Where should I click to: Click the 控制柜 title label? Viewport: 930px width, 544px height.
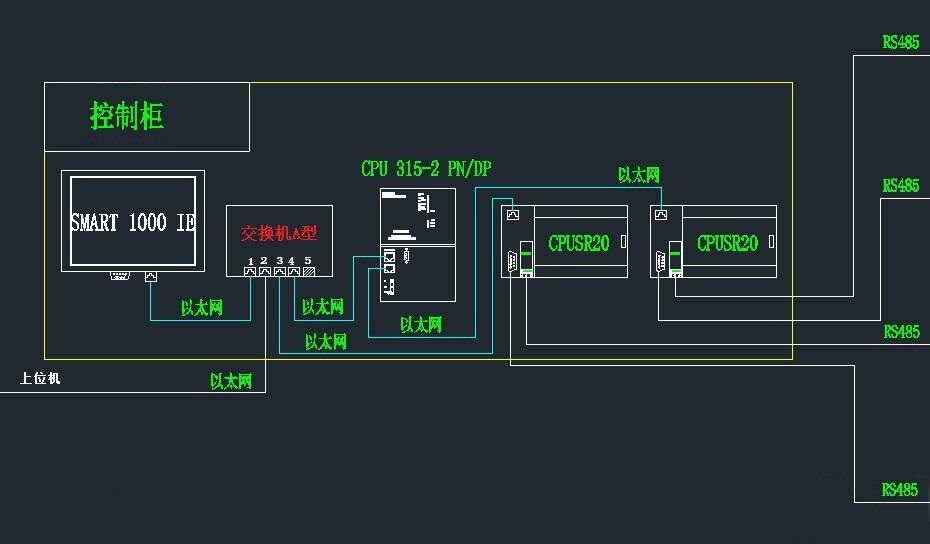pos(127,116)
